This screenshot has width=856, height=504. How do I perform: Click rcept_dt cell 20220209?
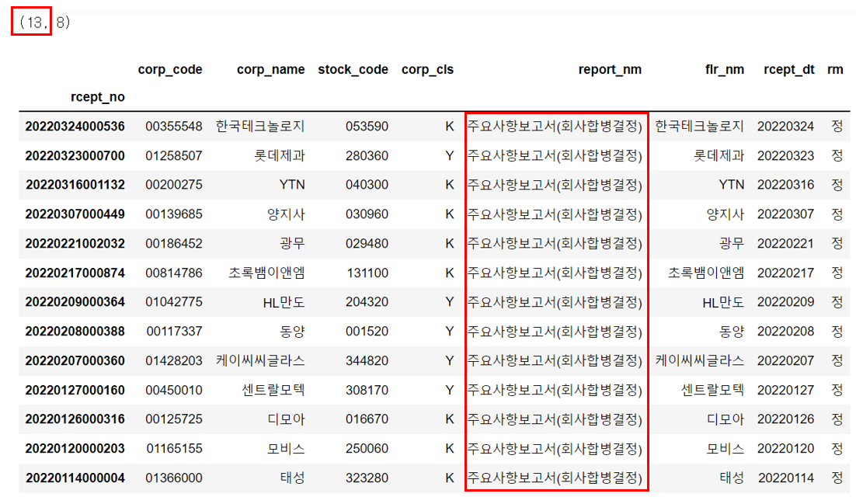tap(785, 303)
